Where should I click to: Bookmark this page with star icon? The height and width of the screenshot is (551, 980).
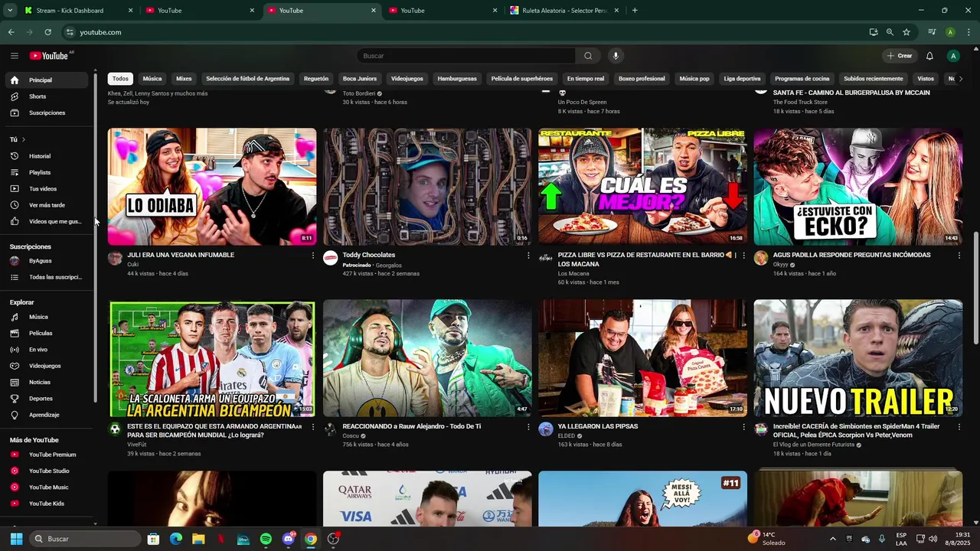click(x=906, y=32)
